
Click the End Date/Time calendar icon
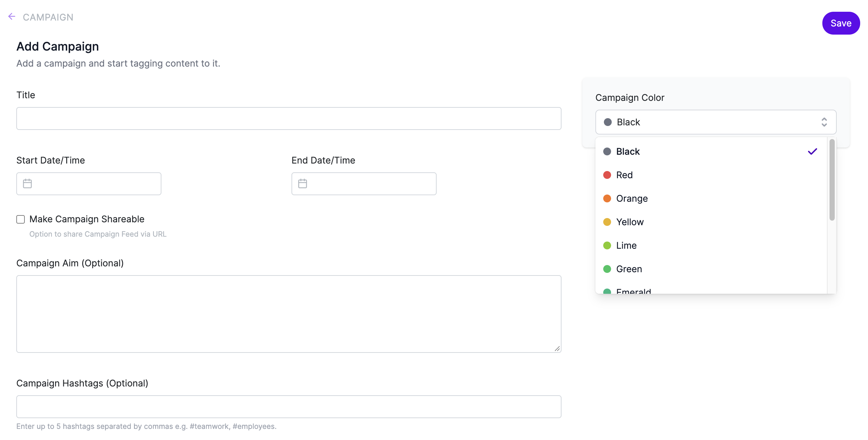pyautogui.click(x=303, y=183)
